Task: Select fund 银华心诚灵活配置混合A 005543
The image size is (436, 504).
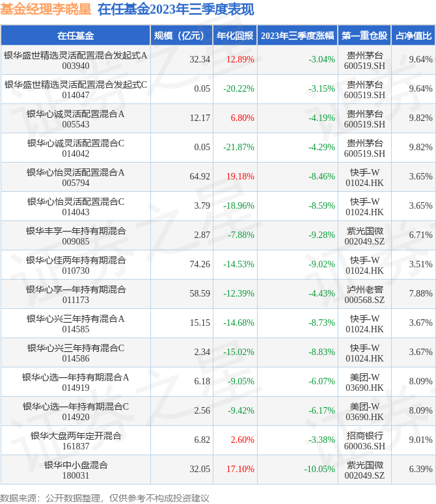Action: tap(75, 118)
